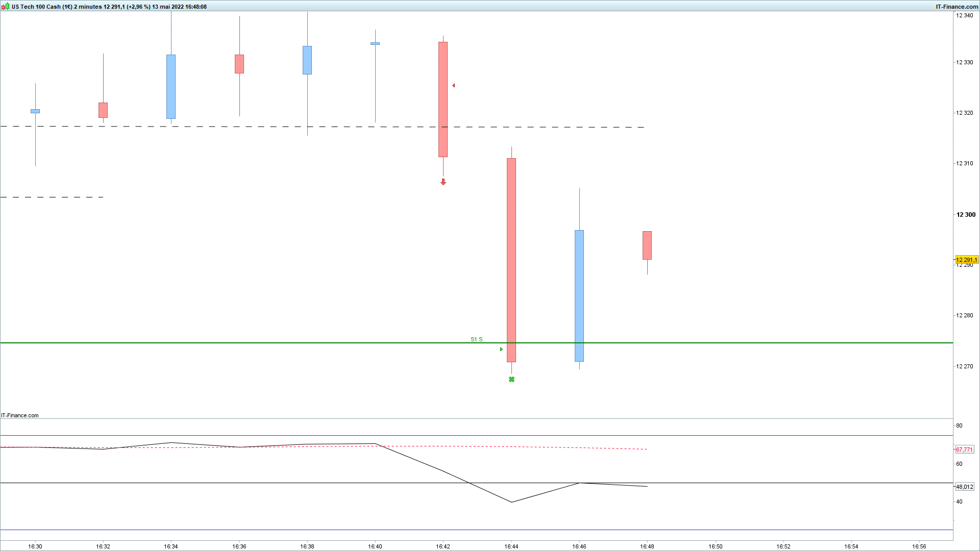Click the candlestick chart icon in title bar
The height and width of the screenshot is (551, 980).
6,7
